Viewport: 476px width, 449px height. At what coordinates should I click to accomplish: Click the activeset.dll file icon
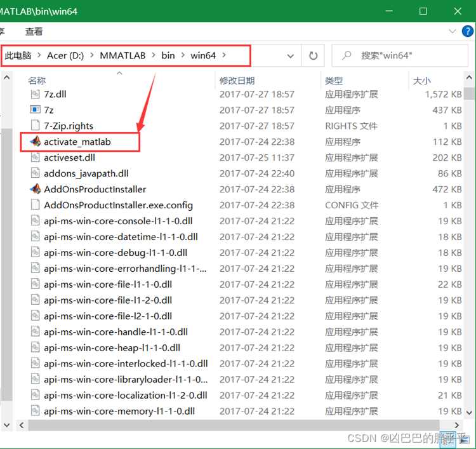[x=35, y=157]
